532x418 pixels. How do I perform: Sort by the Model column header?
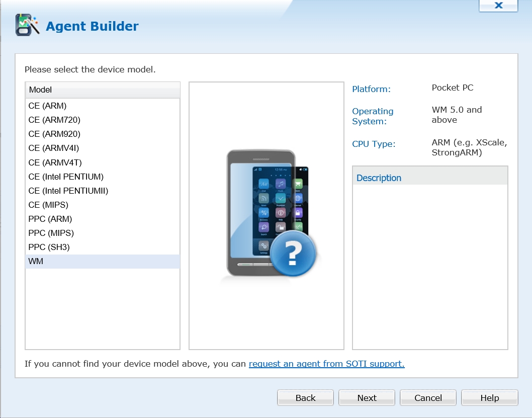(103, 90)
